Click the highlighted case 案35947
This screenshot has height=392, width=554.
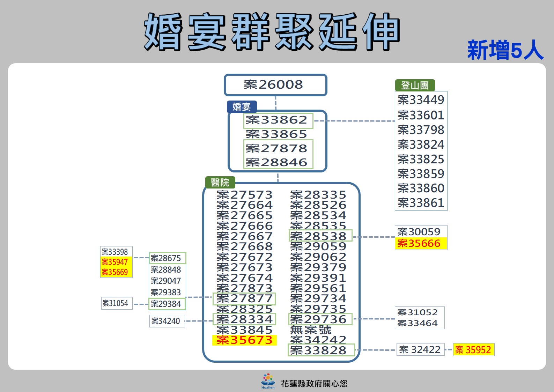click(115, 262)
